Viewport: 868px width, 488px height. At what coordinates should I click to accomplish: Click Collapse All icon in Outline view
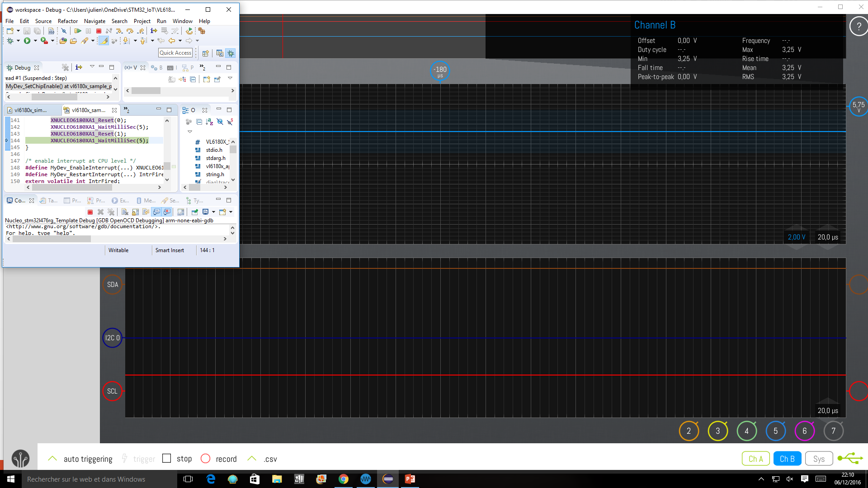tap(199, 122)
